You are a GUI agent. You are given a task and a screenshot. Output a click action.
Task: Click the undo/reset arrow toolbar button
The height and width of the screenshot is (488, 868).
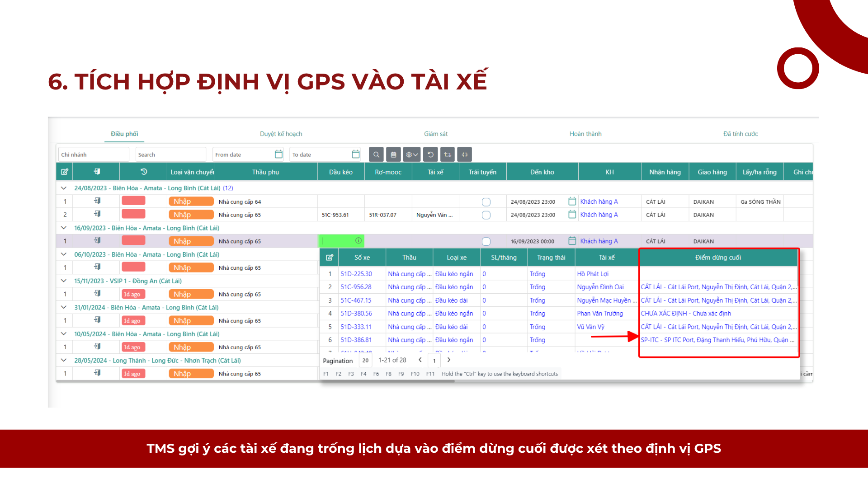pyautogui.click(x=430, y=155)
